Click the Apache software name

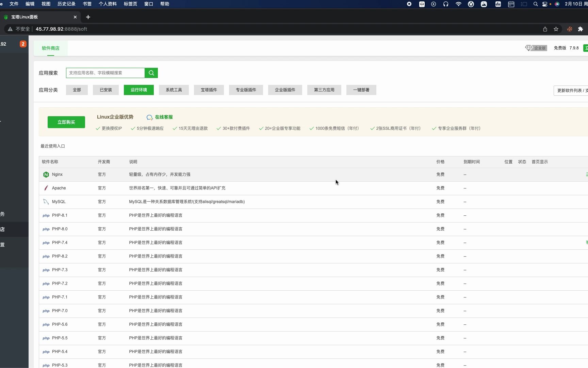59,188
